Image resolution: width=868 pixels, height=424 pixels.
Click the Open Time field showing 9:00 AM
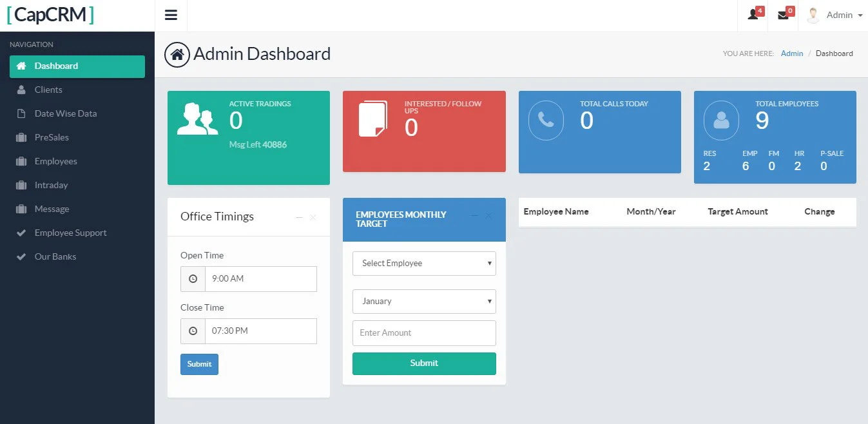(x=261, y=279)
